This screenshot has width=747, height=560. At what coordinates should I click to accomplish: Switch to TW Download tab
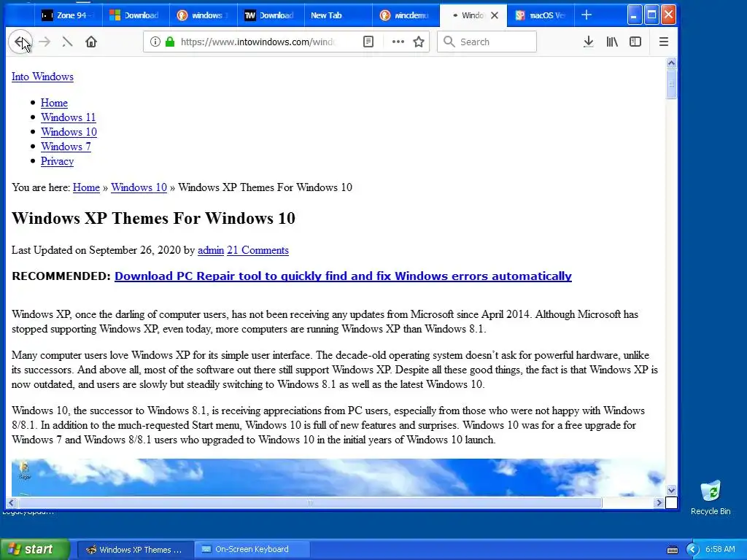point(271,15)
